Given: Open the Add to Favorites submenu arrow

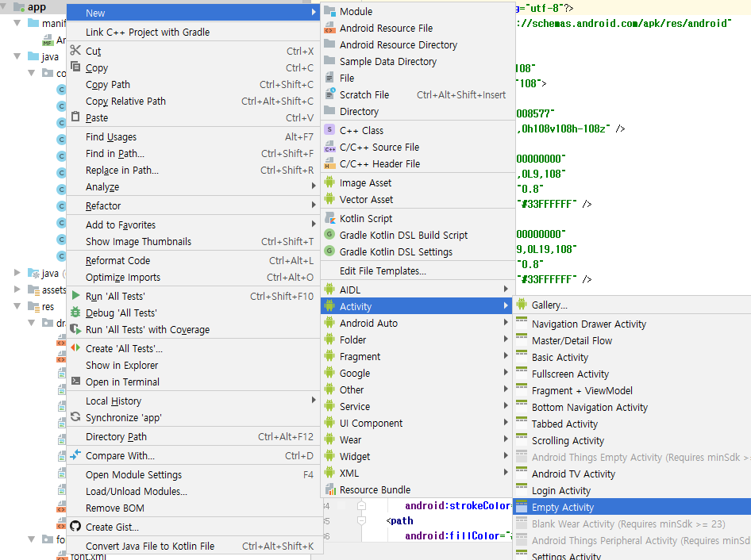Looking at the screenshot, I should 314,224.
